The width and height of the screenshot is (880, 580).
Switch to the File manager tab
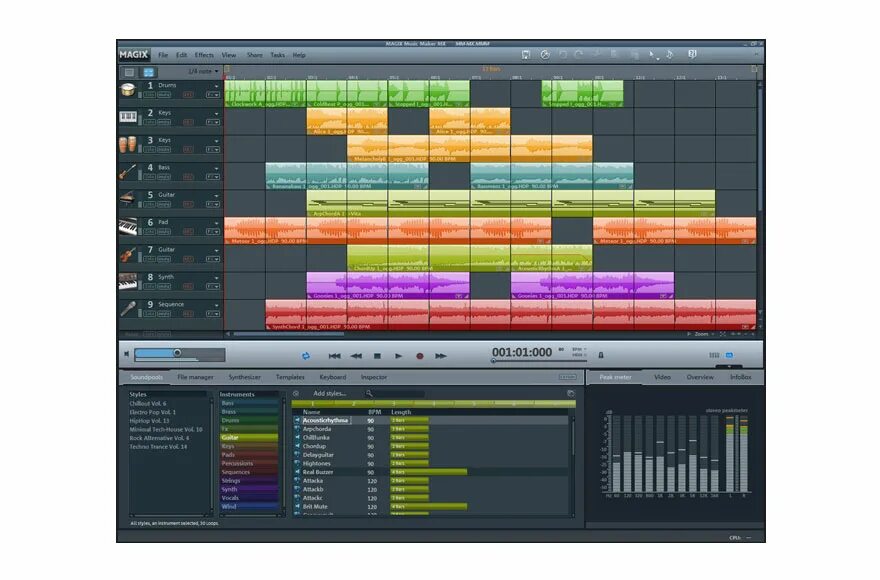tap(195, 377)
